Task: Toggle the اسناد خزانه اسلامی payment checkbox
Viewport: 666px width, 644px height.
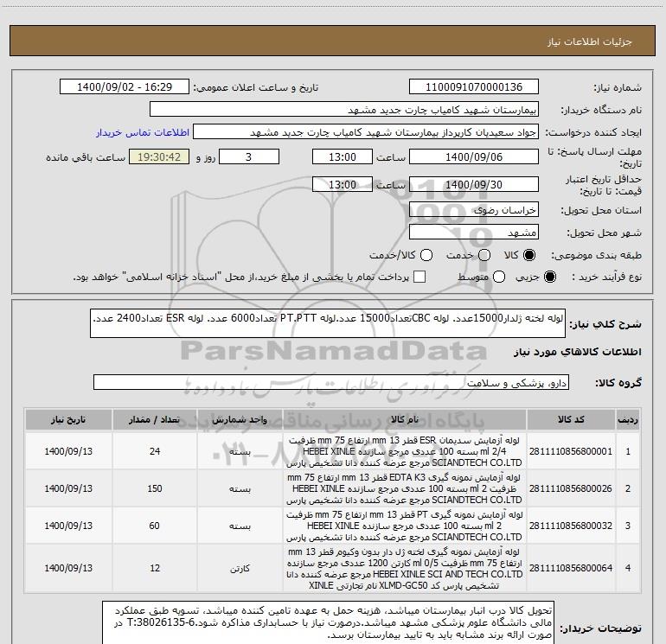Action: (419, 277)
